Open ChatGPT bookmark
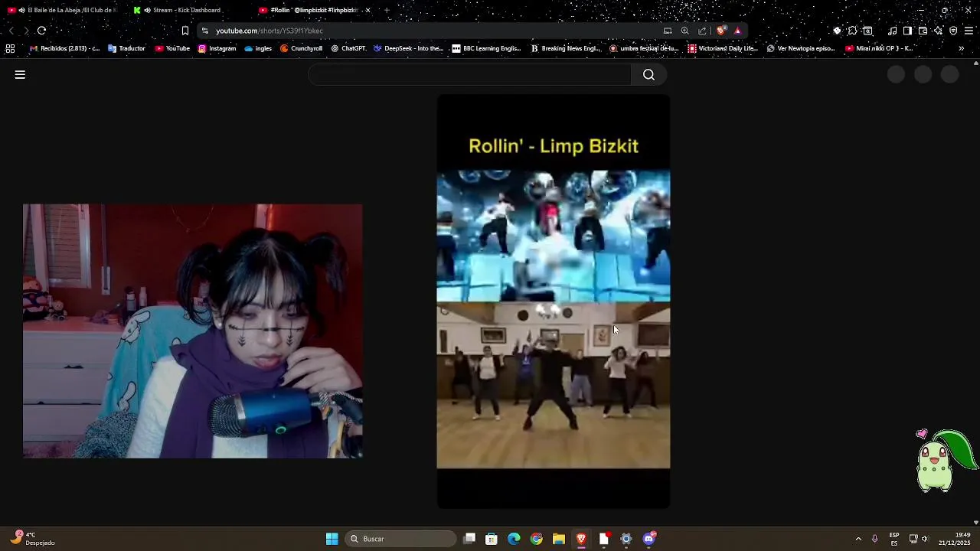Screen dimensions: 980x551 [x=348, y=48]
